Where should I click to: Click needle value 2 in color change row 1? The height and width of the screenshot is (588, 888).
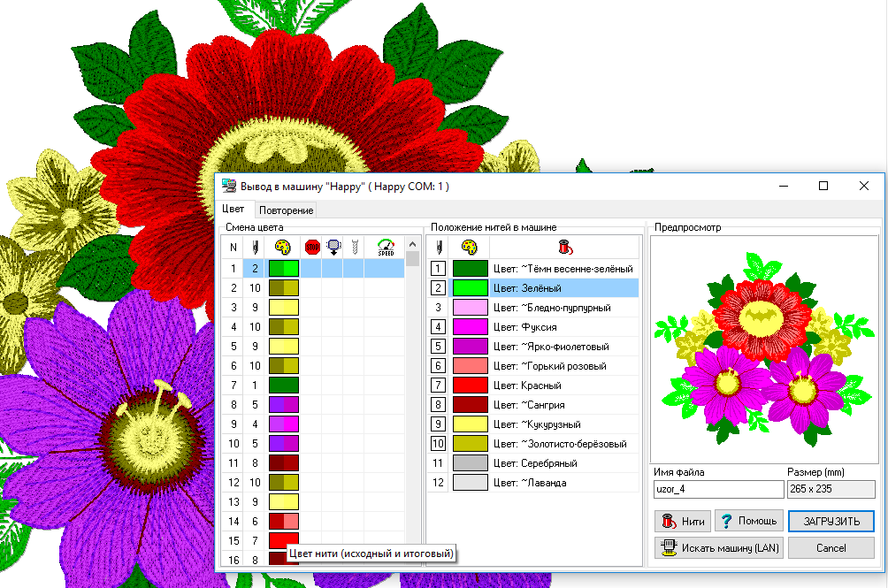click(255, 269)
